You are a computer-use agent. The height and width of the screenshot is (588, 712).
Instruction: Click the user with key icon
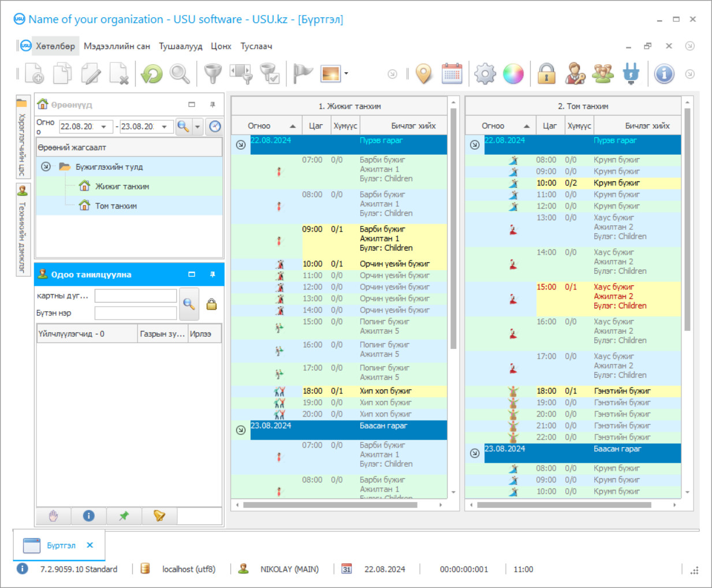pos(575,74)
